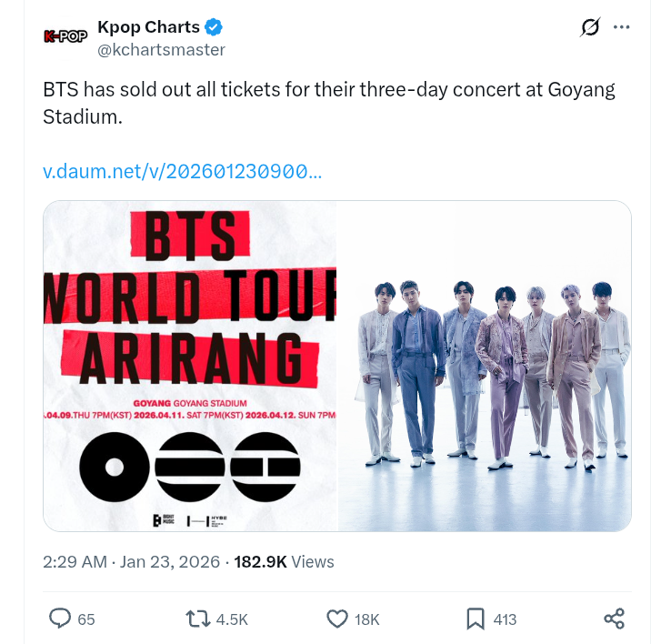Click the Kpop Charts display name
Image resolution: width=651 pixels, height=644 pixels.
pos(148,27)
